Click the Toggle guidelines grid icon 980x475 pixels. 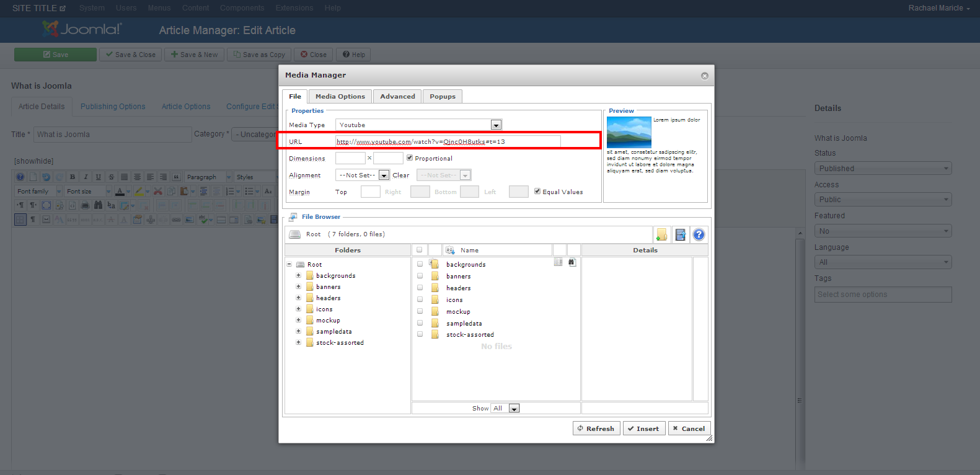[x=20, y=219]
